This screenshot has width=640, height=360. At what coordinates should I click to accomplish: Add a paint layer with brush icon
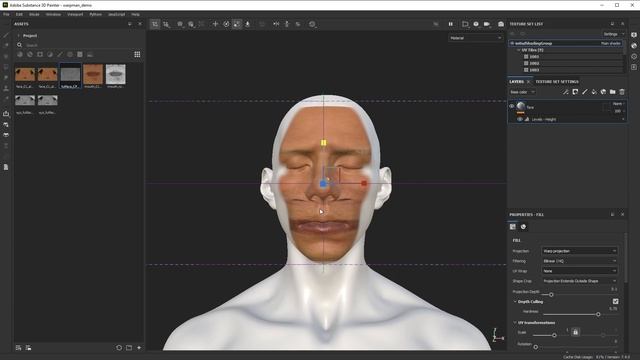584,92
